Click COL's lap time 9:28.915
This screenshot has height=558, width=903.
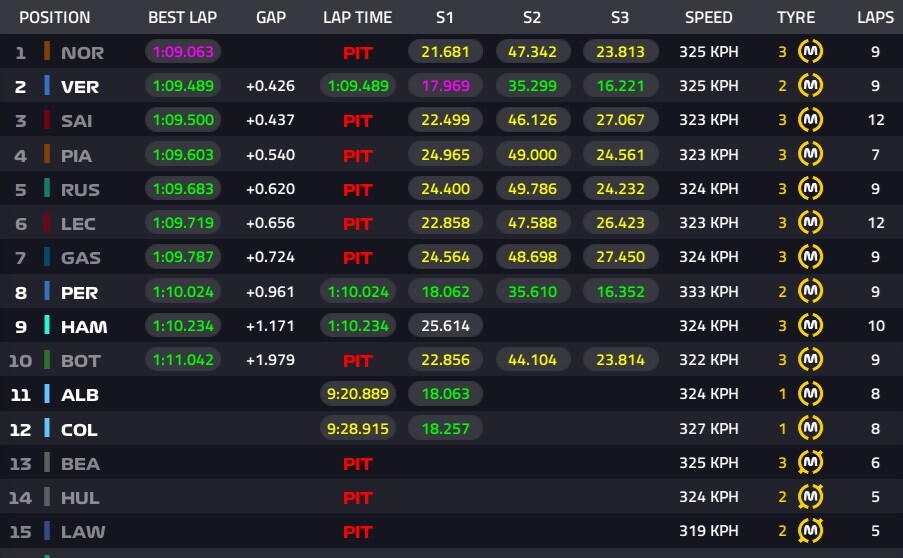point(357,428)
